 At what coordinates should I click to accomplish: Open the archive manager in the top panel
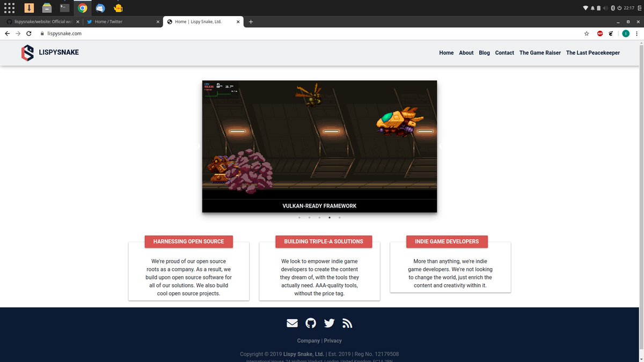(x=47, y=8)
